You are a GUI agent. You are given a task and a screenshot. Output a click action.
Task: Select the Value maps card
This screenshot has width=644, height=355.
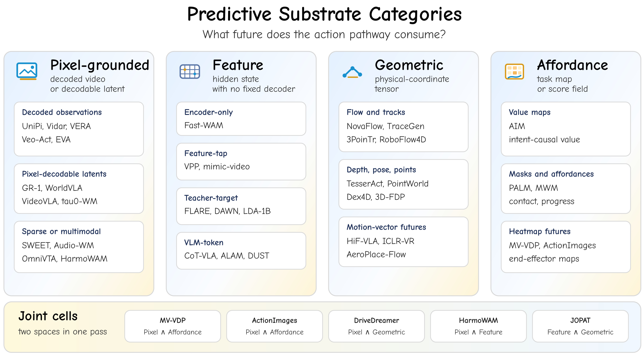[x=566, y=129]
